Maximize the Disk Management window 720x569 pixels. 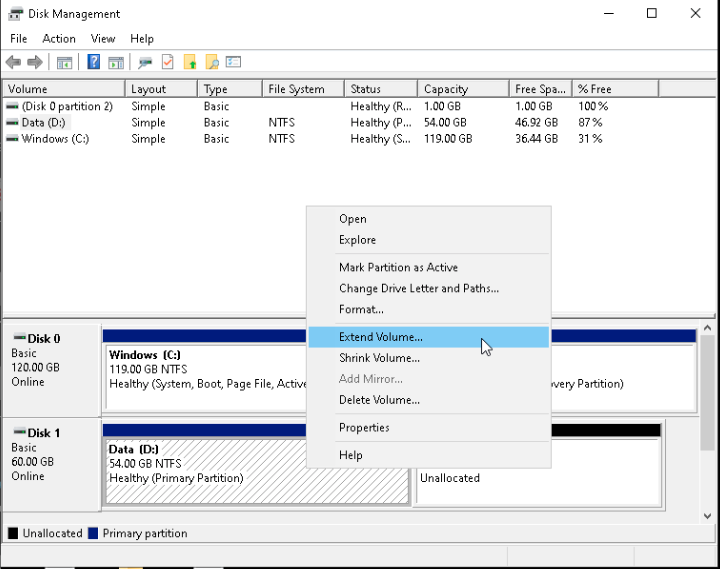point(652,13)
